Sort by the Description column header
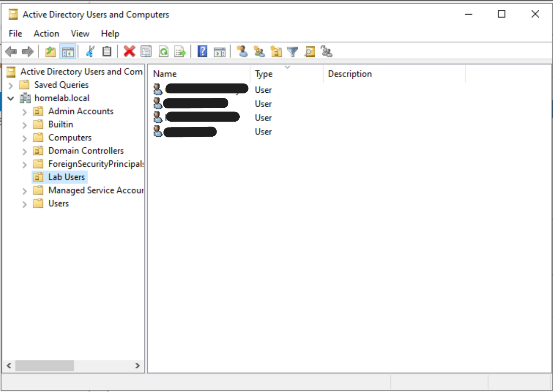Screen dimensions: 553x392 point(394,74)
